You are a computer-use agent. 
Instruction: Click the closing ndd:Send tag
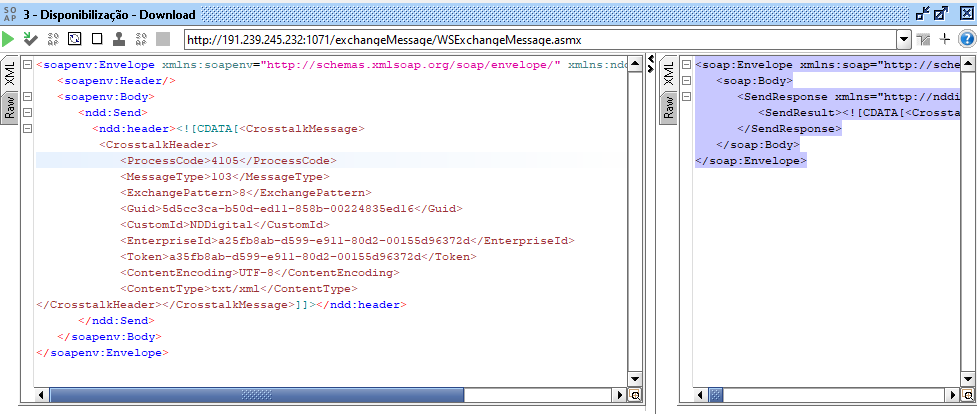[117, 321]
